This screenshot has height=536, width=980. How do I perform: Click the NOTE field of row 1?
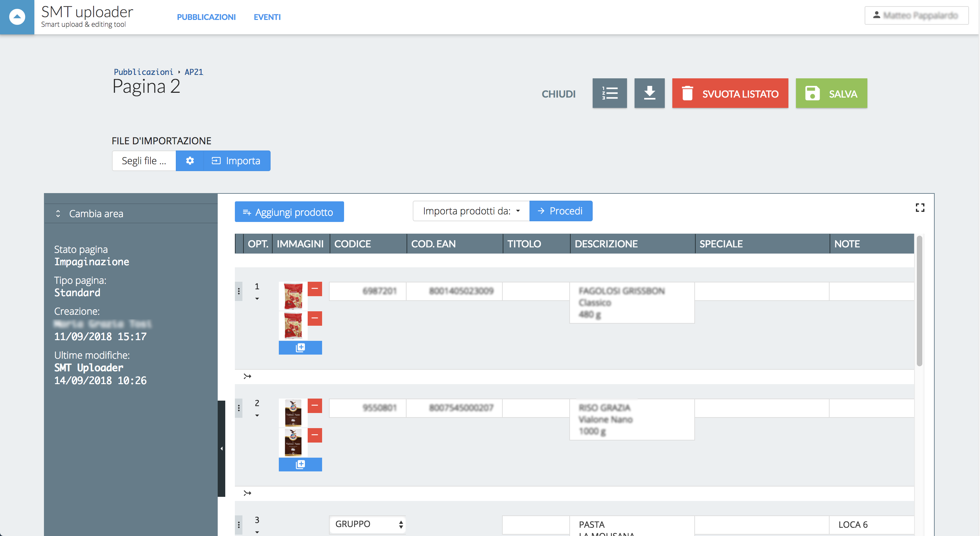(871, 291)
